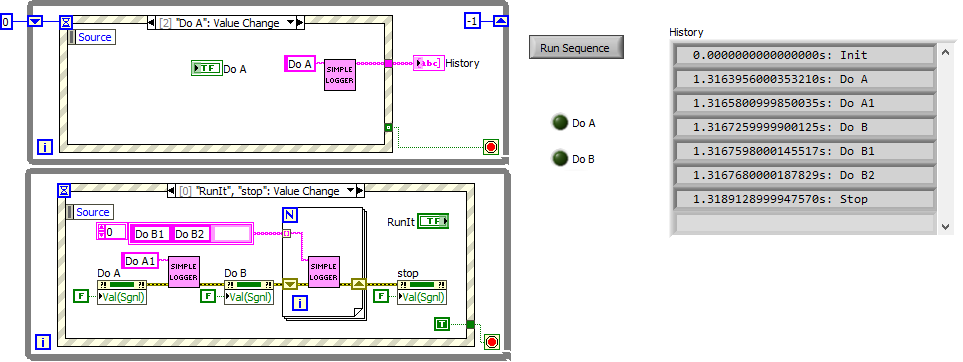Select the RunIt boolean terminal
Screen dimensions: 963x362
[433, 221]
